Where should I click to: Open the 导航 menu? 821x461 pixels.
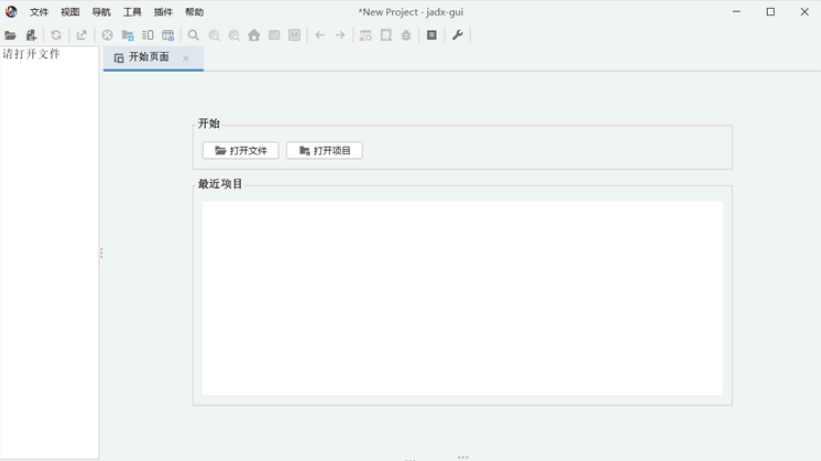(x=101, y=12)
